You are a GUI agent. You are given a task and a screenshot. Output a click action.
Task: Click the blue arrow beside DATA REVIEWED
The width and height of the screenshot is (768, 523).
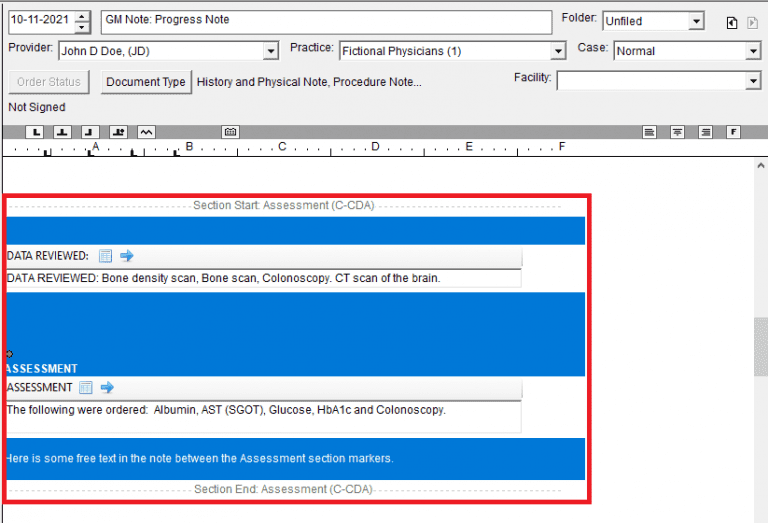pyautogui.click(x=127, y=256)
